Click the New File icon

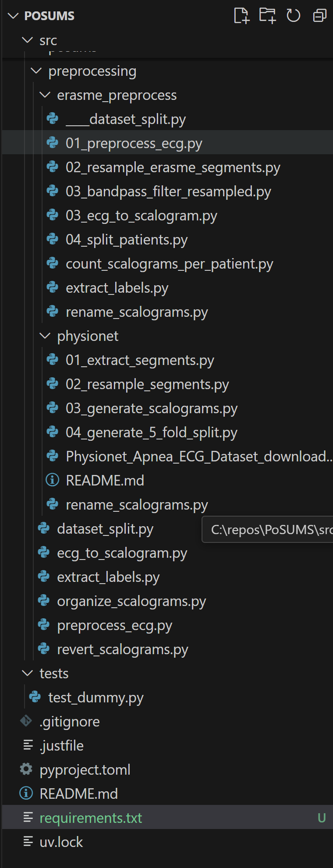click(x=241, y=16)
